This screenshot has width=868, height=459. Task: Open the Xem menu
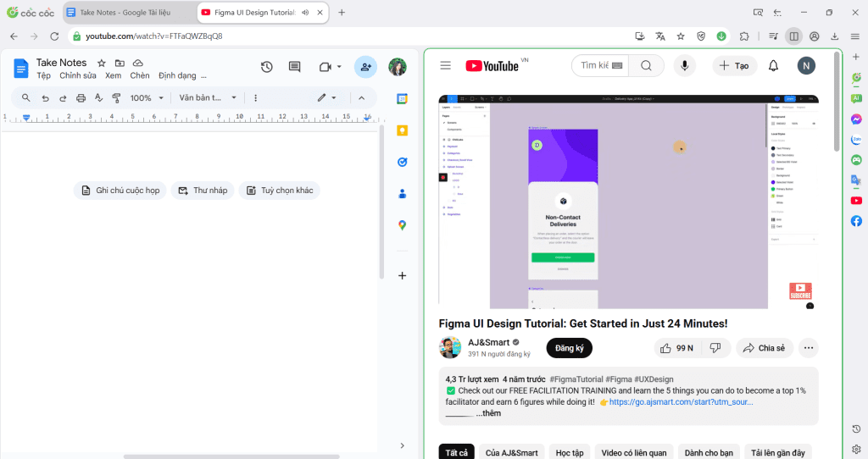[113, 75]
